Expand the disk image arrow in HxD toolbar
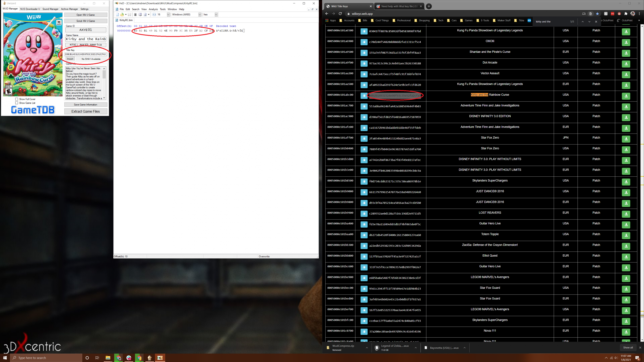 point(148,15)
